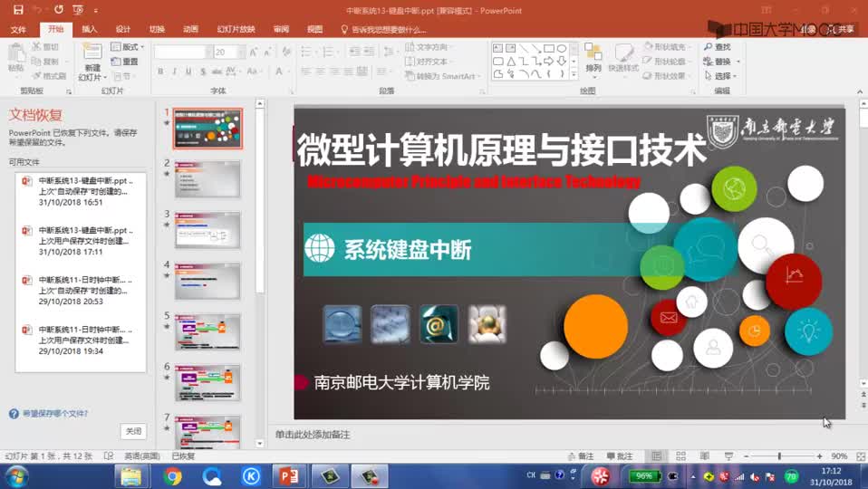Click the Share (共享) button
The width and height of the screenshot is (868, 489).
click(x=841, y=29)
